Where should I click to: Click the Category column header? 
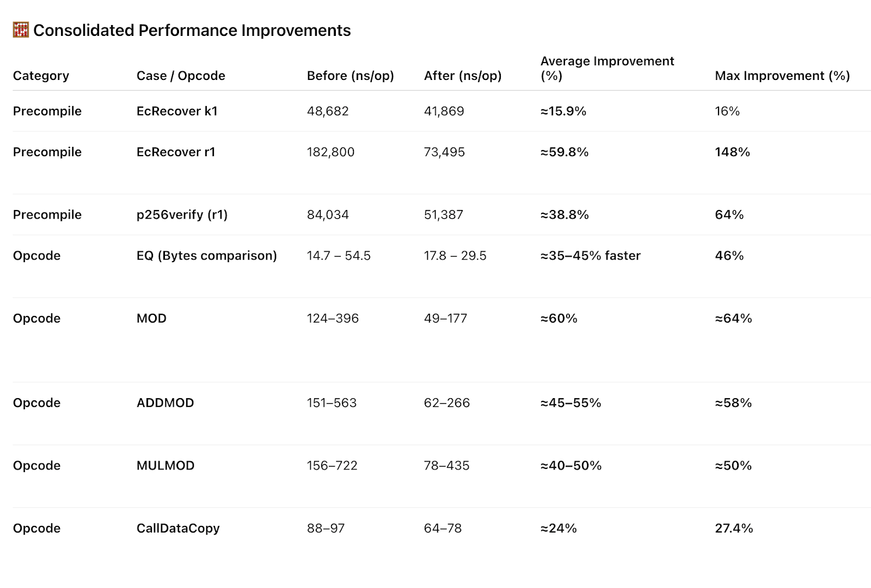(41, 76)
